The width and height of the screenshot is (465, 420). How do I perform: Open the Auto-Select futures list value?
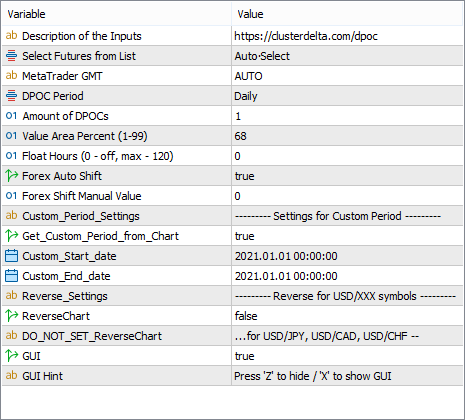(347, 56)
